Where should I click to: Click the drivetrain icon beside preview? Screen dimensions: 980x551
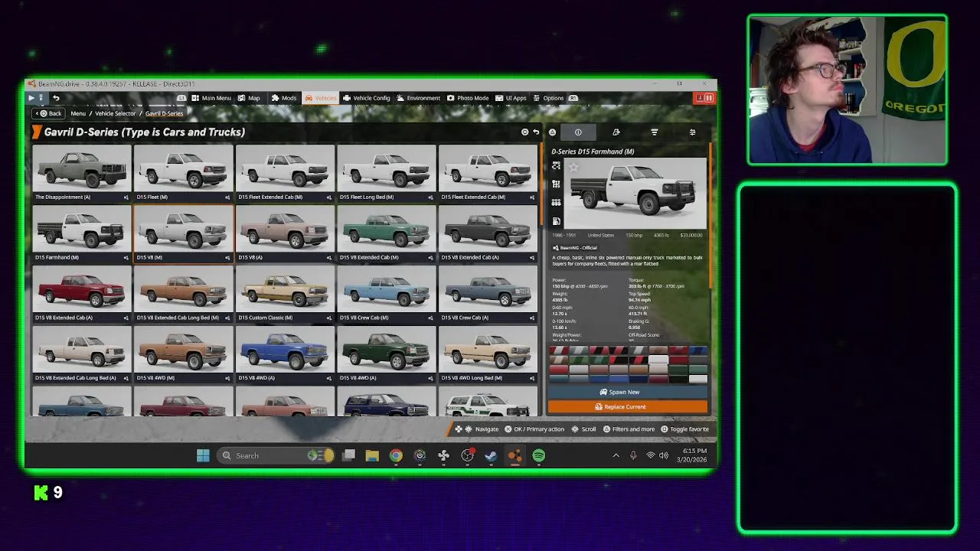[556, 166]
